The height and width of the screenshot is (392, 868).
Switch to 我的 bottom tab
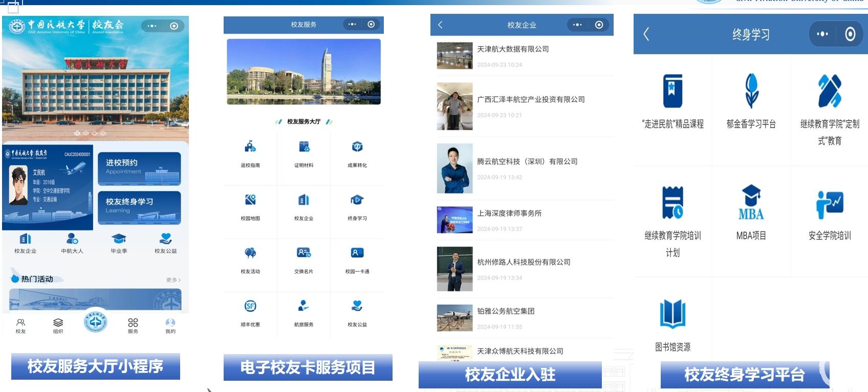(x=170, y=326)
